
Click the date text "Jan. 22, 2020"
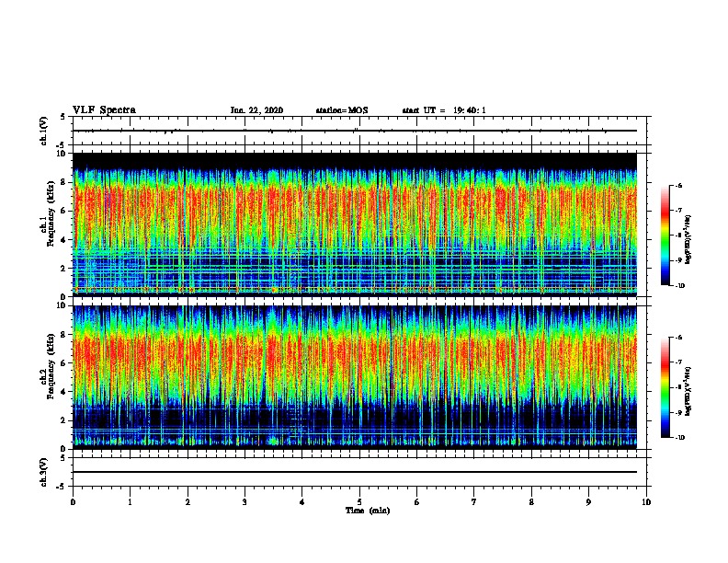(256, 110)
